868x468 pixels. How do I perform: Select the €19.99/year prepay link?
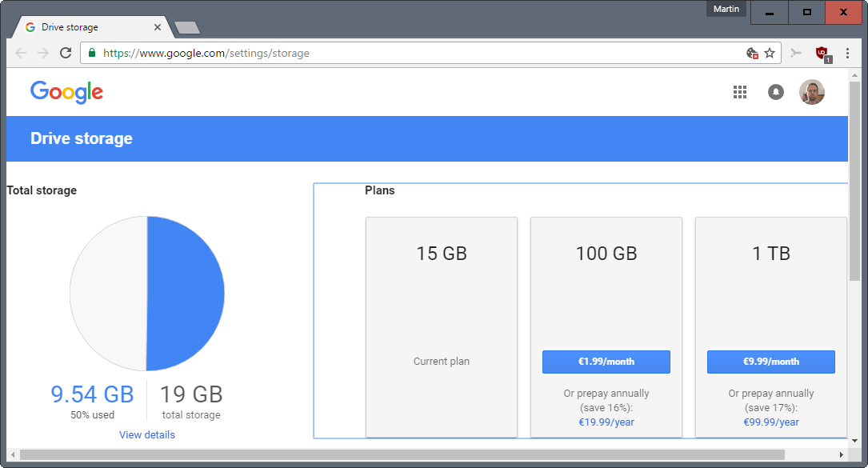point(606,422)
